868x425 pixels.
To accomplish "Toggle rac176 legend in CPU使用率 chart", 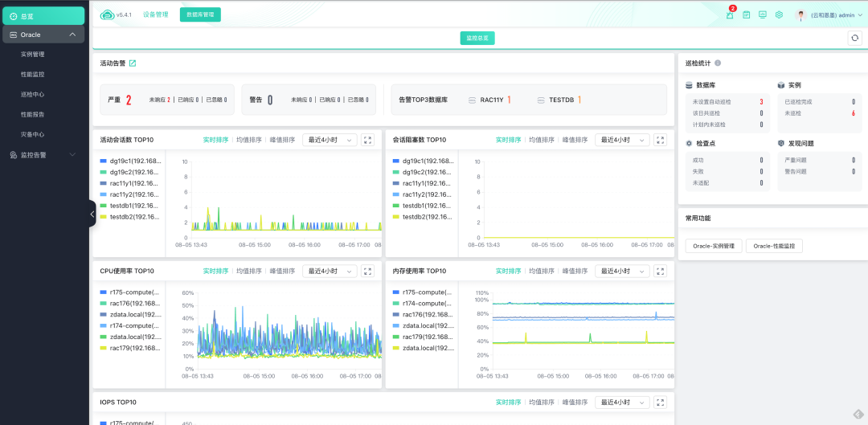I will pos(131,303).
